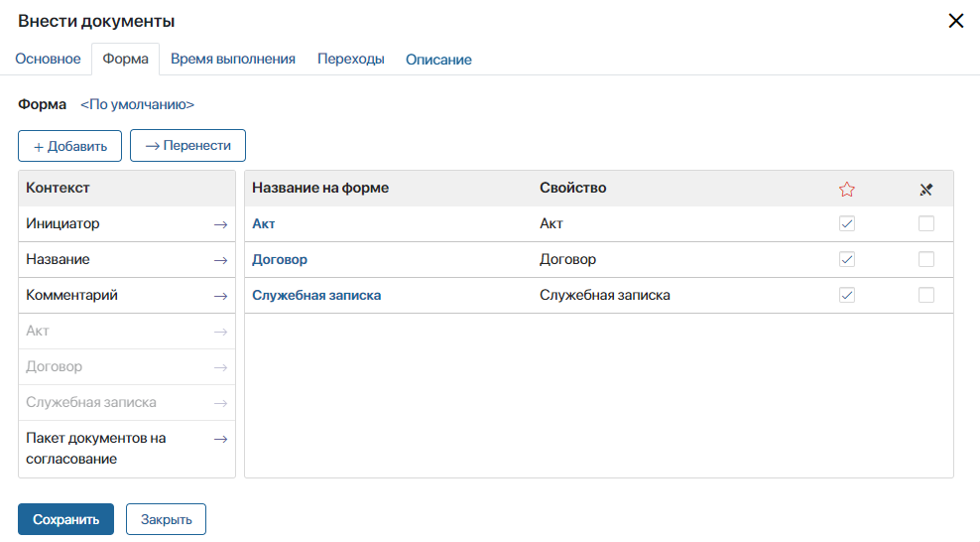Open the Время выполнения tab
The image size is (980, 542).
(x=233, y=59)
